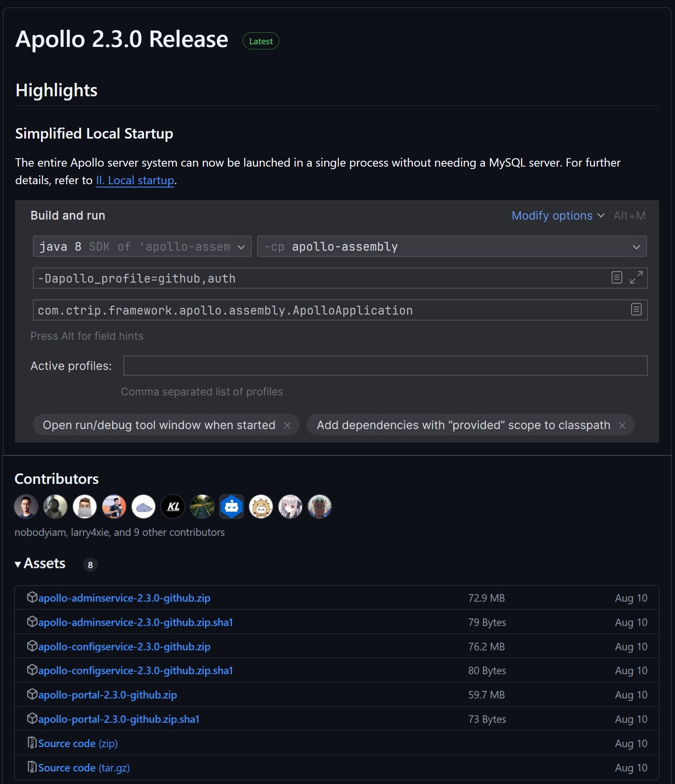The image size is (675, 784).
Task: Open the KL logo contributor avatar
Action: coord(173,506)
